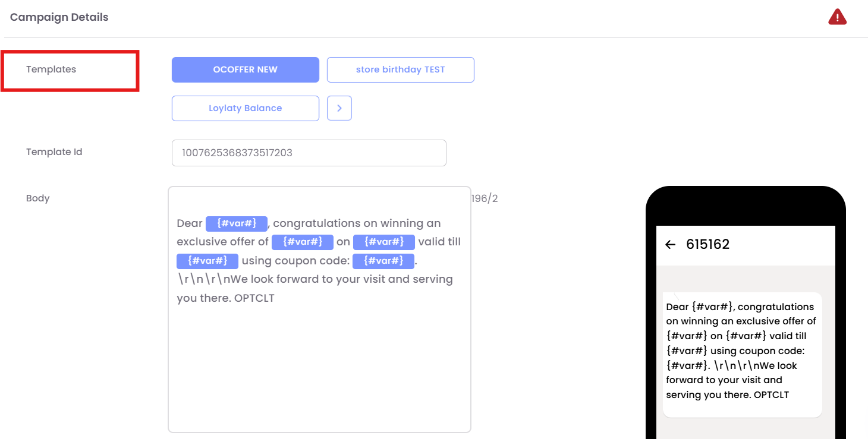Click the Body field label
Screen dimensions: 868x439
[x=38, y=198]
